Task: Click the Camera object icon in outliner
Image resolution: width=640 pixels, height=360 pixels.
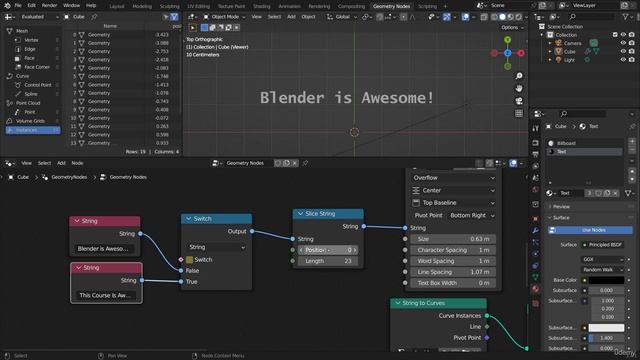Action: [558, 43]
